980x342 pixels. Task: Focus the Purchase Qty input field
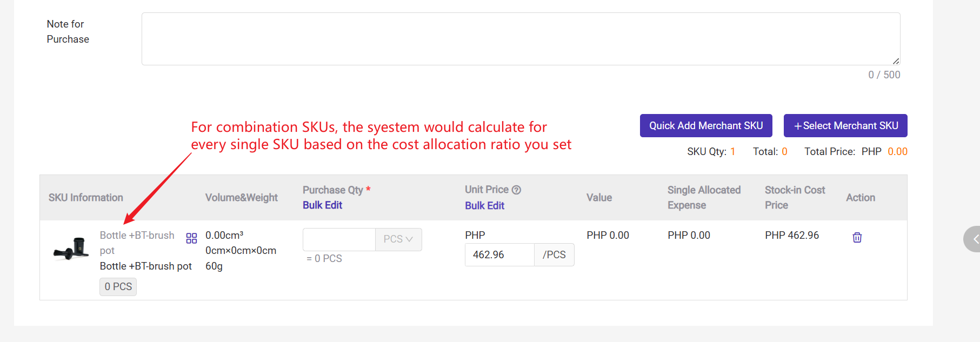339,239
